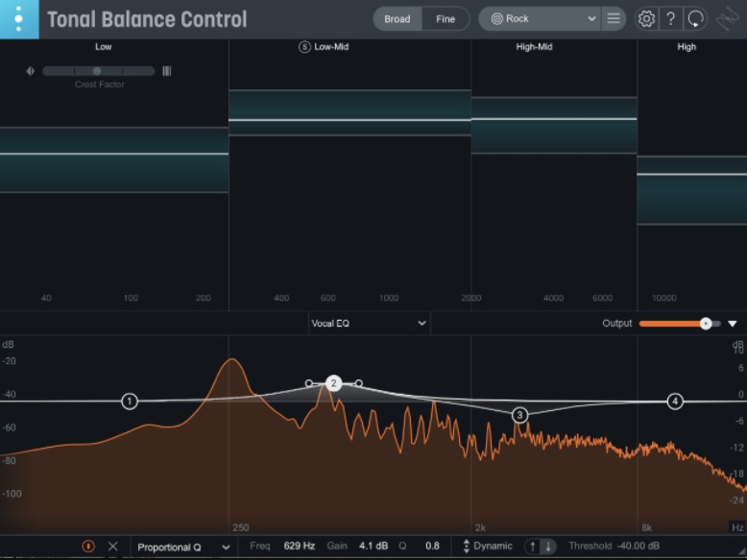Click the Output label
747x560 pixels.
click(x=617, y=323)
